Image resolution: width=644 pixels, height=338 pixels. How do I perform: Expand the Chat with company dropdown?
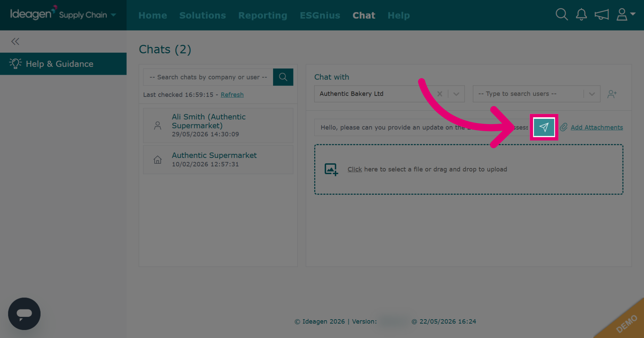tap(456, 94)
